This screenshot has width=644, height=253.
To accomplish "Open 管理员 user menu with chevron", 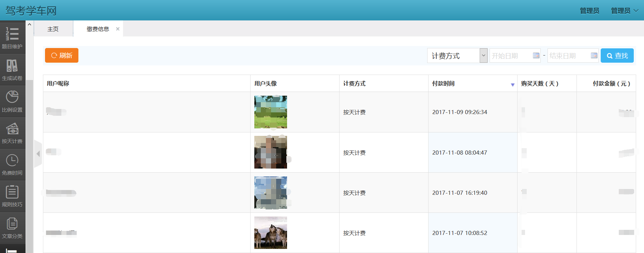I will [624, 11].
